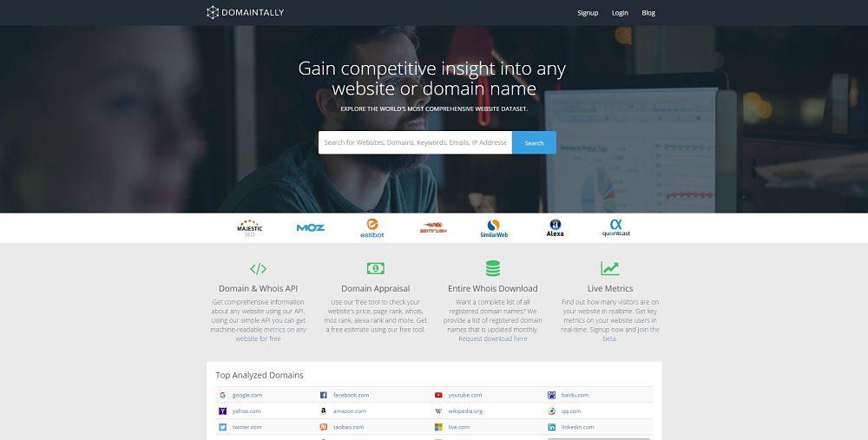Click the Alexa logo
The height and width of the screenshot is (440, 868).
tap(555, 228)
